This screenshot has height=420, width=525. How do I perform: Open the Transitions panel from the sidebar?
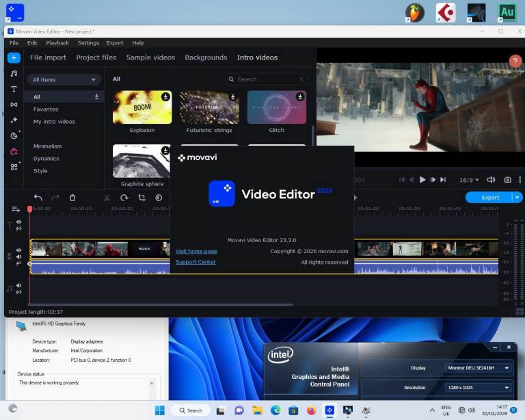tap(14, 105)
